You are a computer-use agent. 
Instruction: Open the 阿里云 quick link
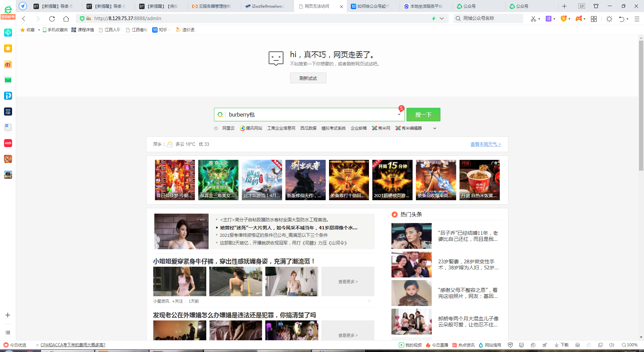228,128
